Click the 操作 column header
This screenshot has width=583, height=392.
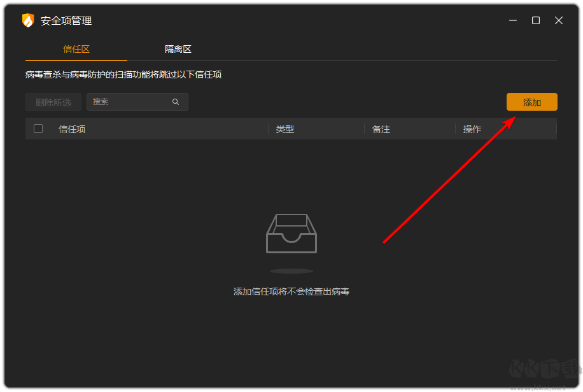click(472, 129)
